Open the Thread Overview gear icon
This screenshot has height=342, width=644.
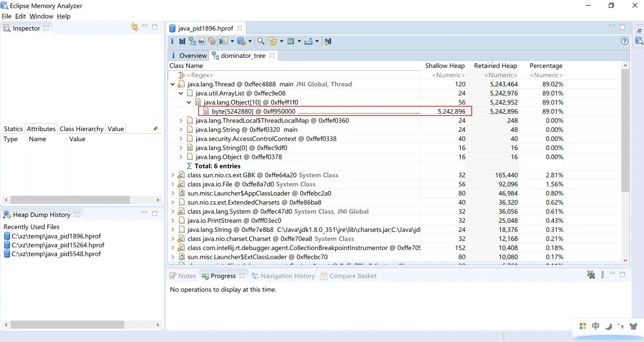click(212, 41)
